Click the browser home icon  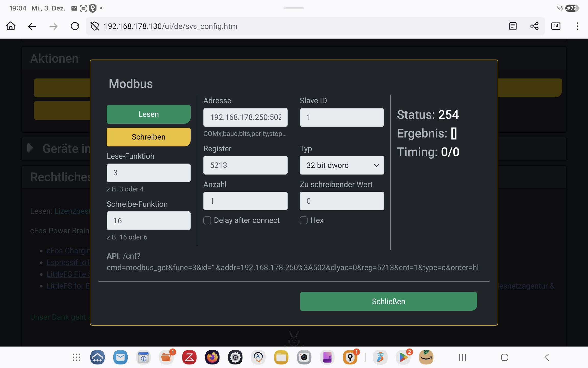11,26
